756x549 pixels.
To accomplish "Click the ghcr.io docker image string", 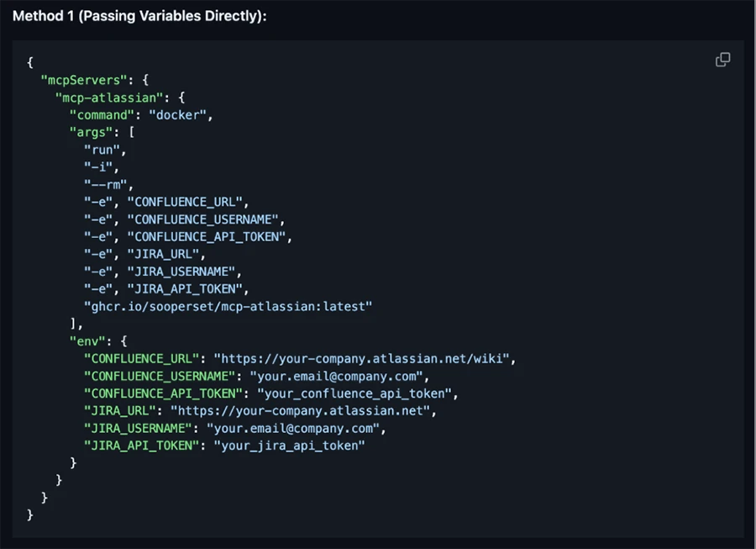I will pyautogui.click(x=227, y=307).
